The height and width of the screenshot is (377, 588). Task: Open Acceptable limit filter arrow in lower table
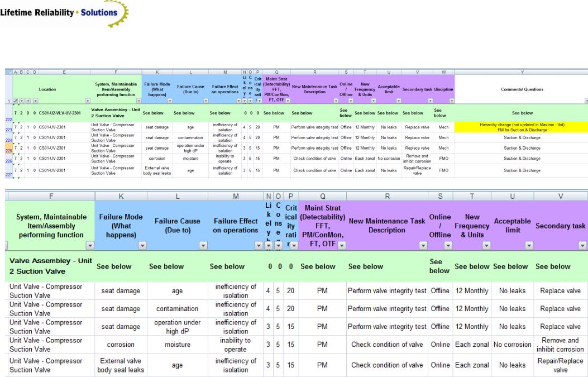pos(529,245)
